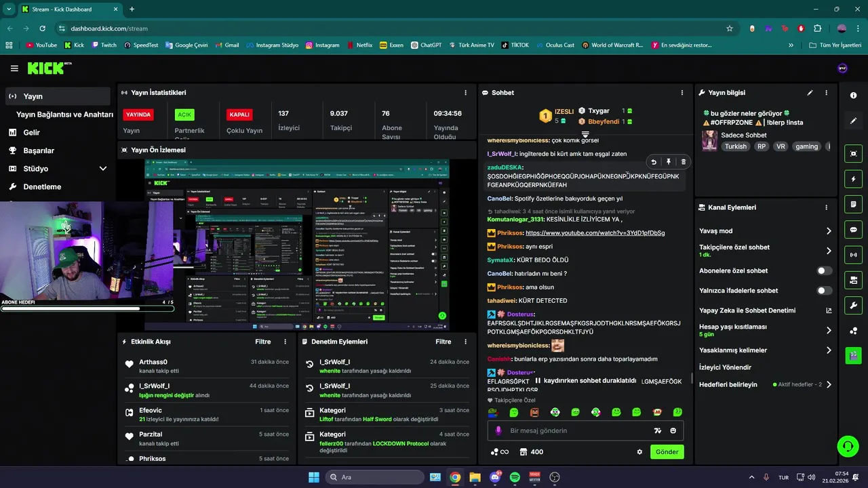Click the Yayın Ön İzlemesi stream preview

point(297,245)
